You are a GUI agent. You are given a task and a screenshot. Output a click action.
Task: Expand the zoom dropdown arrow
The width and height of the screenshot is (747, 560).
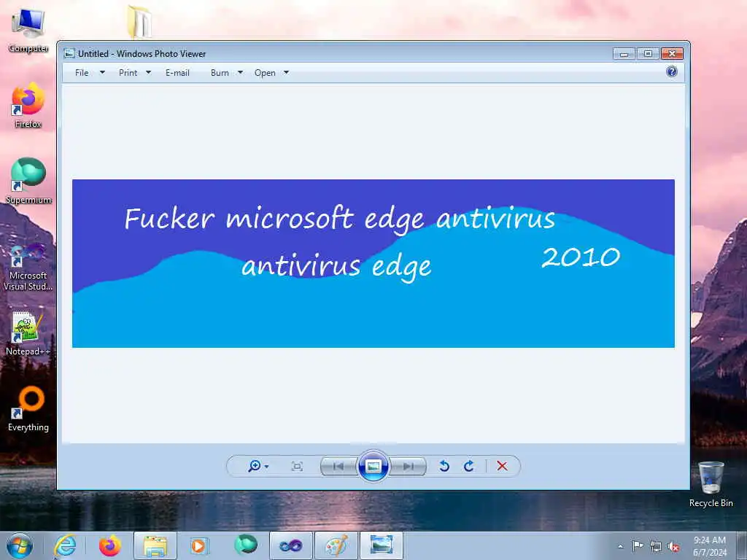[267, 467]
